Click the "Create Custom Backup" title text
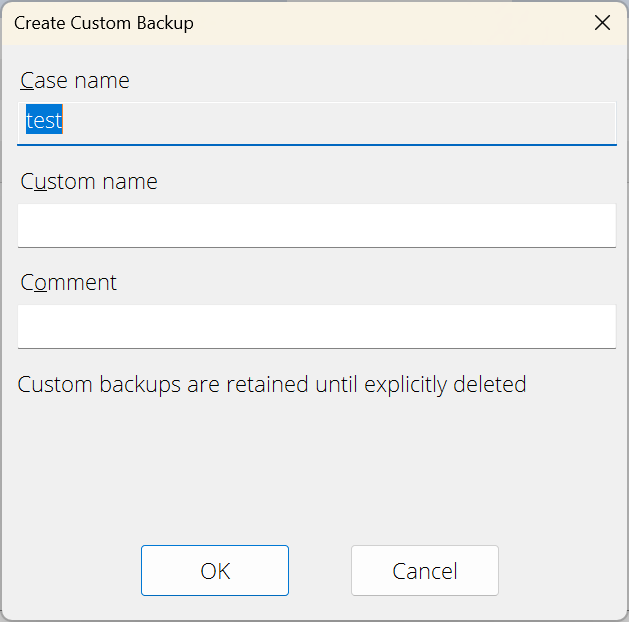 [x=103, y=23]
